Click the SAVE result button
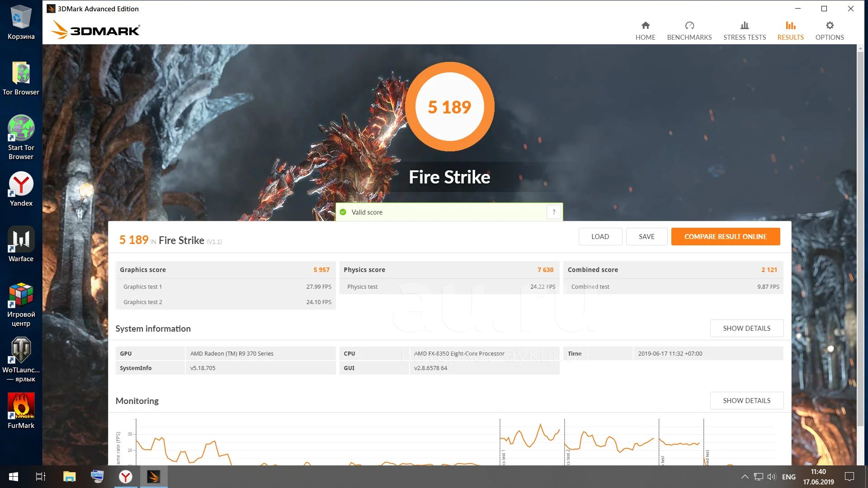This screenshot has height=488, width=868. 646,236
